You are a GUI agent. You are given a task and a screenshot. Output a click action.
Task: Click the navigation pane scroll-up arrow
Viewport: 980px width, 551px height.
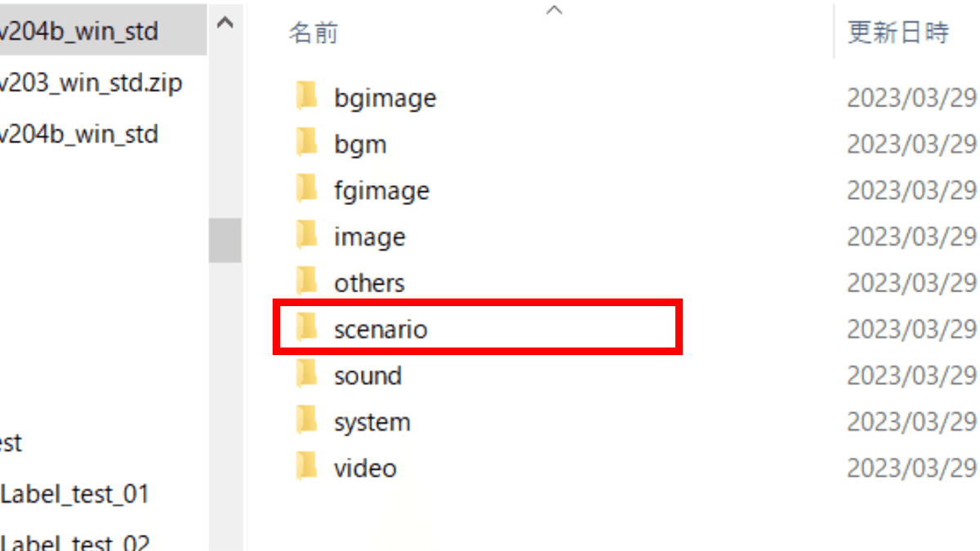click(225, 23)
